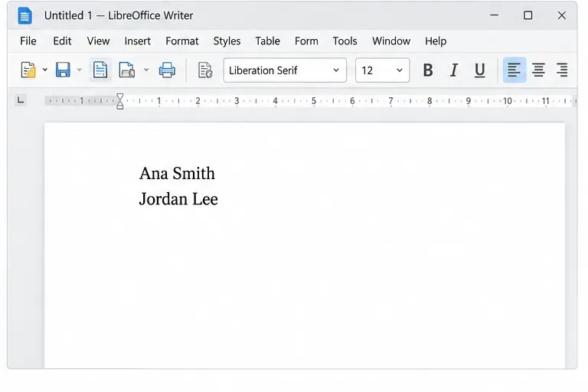
Task: Open the Table menu
Action: coord(267,41)
